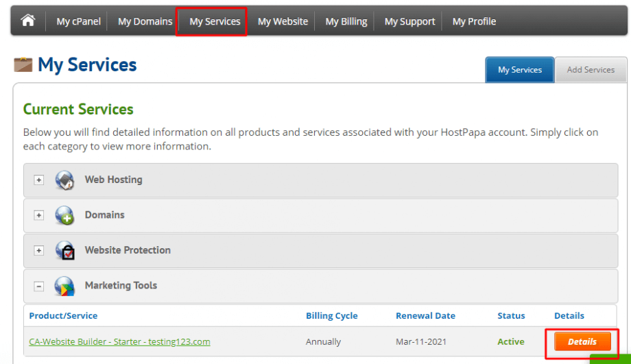The width and height of the screenshot is (631, 364).
Task: Click the Marketing Tools globe icon
Action: click(64, 286)
